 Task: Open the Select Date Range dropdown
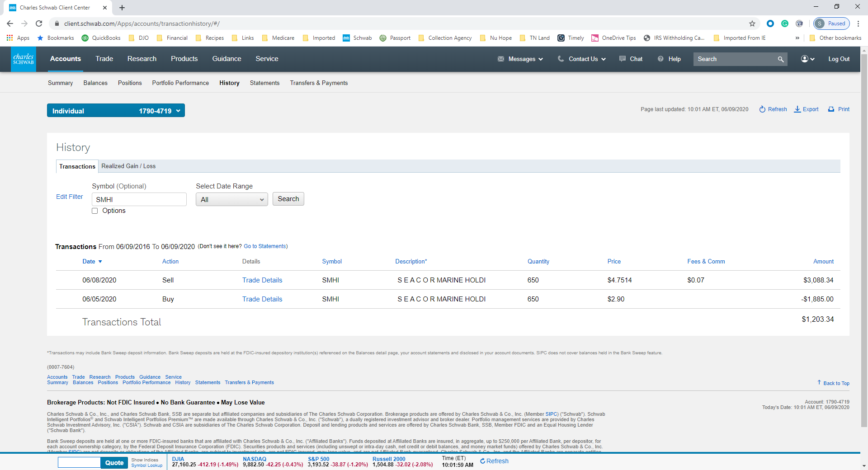tap(231, 199)
